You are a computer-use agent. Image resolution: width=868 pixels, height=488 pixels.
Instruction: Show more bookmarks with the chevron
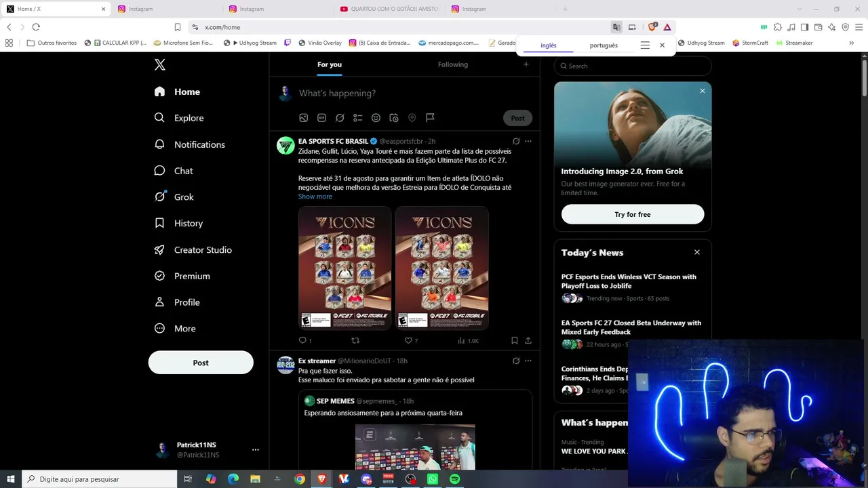pos(852,43)
